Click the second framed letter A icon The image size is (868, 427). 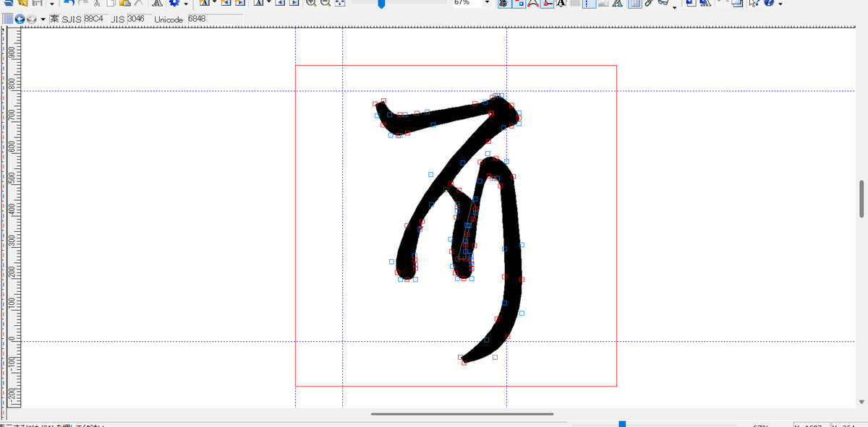pos(258,3)
